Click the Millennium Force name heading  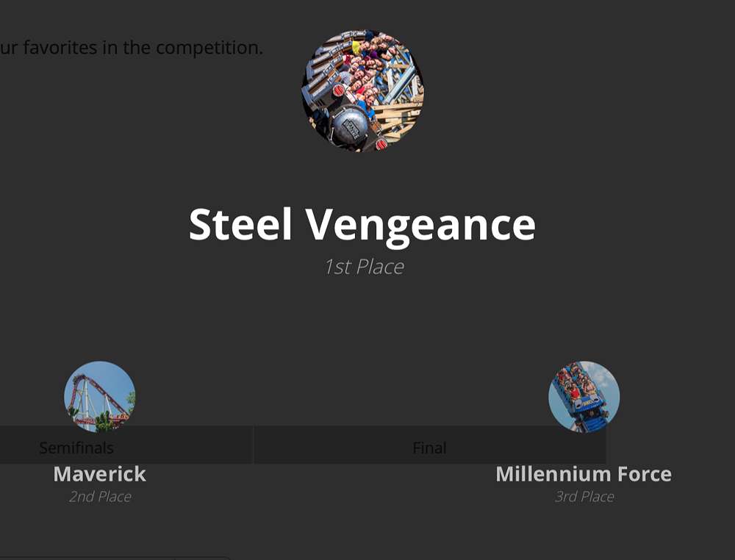tap(584, 474)
